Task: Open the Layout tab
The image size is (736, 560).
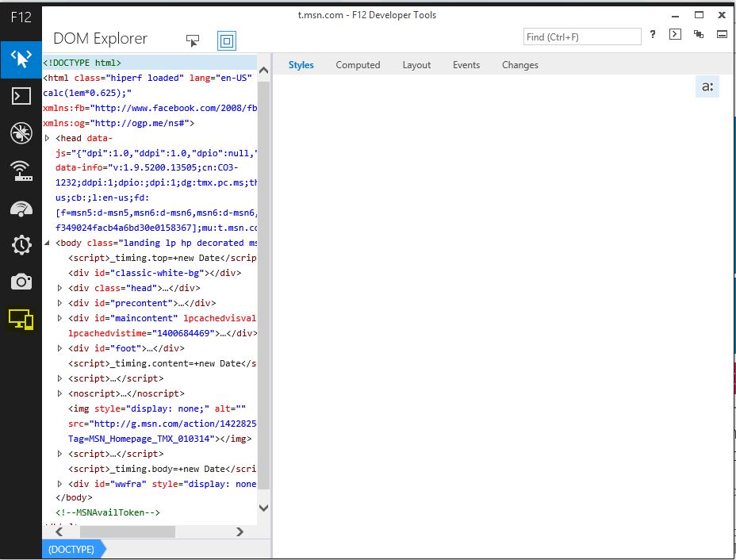Action: (416, 65)
